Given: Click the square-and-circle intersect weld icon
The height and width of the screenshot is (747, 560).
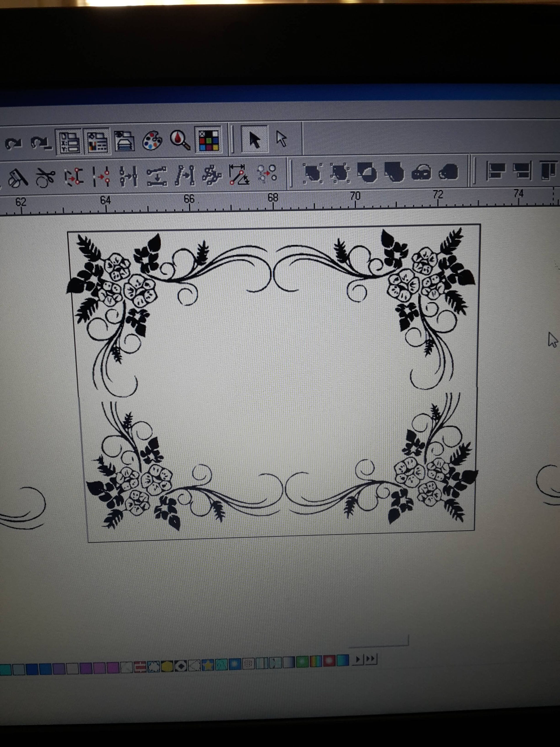Looking at the screenshot, I should coord(367,172).
